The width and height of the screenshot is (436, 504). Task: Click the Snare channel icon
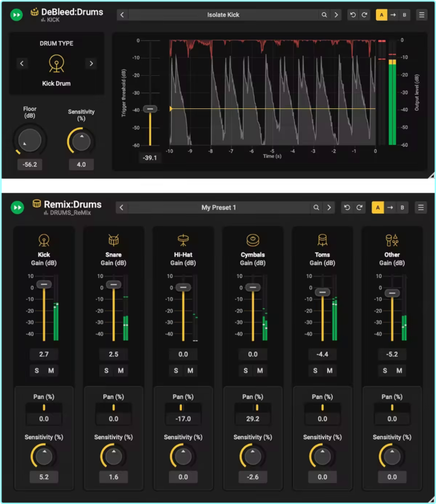(113, 240)
